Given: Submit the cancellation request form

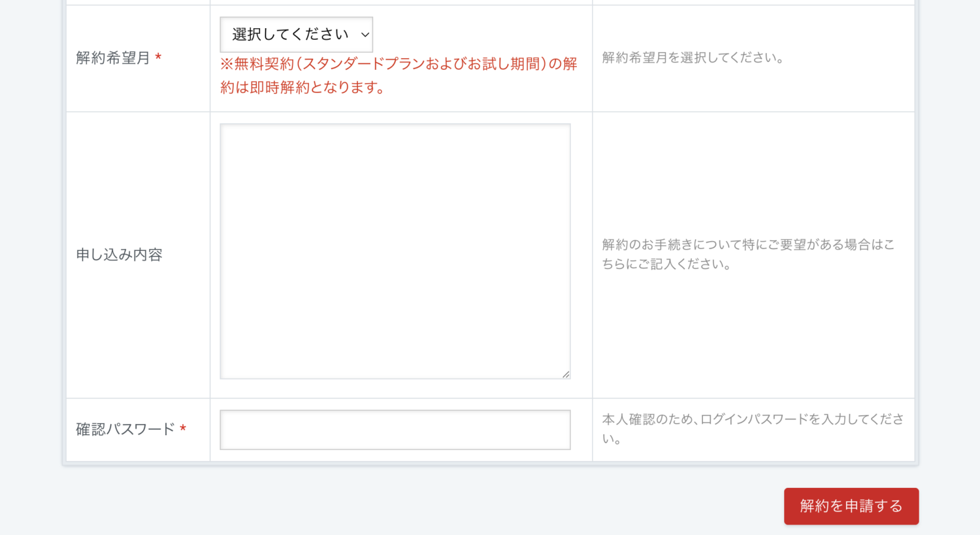Looking at the screenshot, I should click(x=851, y=506).
